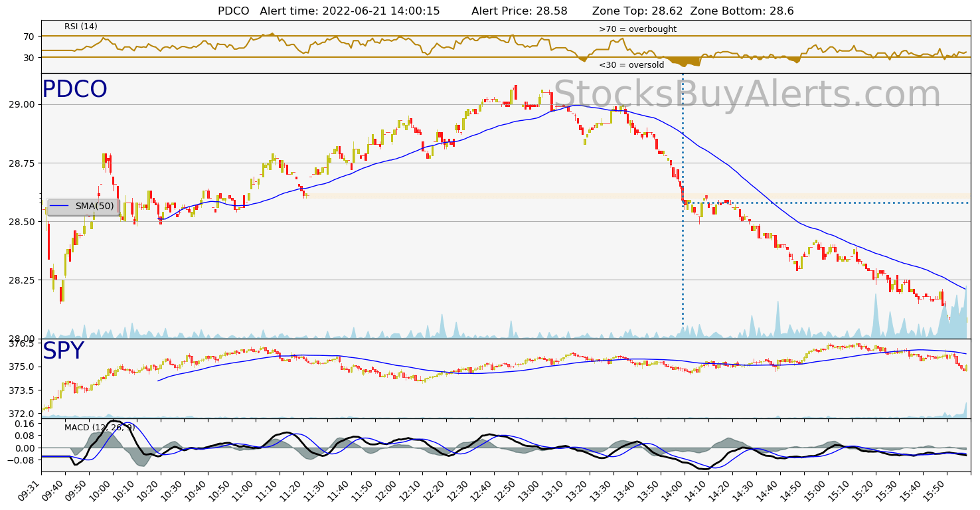The image size is (980, 510).
Task: Click the RSI (14) label
Action: coord(81,27)
